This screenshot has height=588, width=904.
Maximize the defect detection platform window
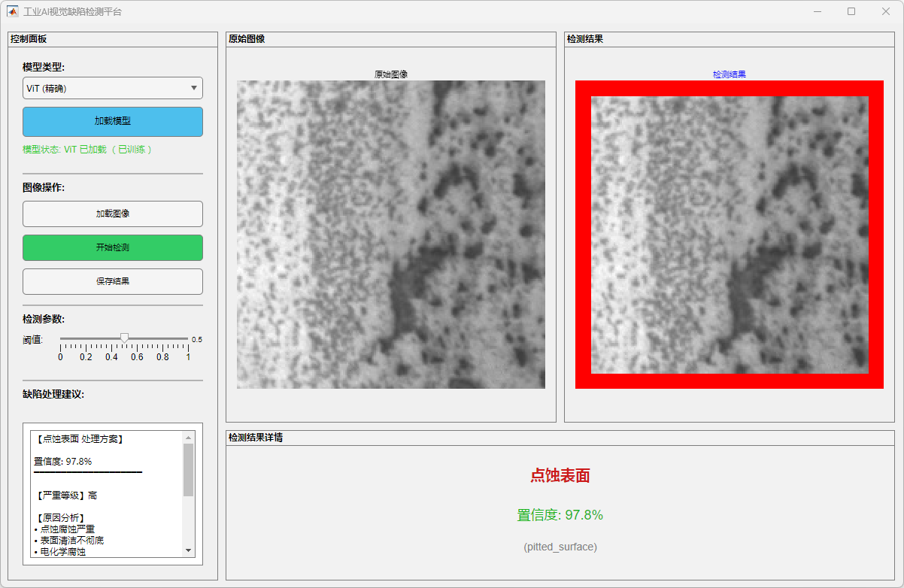pyautogui.click(x=851, y=12)
